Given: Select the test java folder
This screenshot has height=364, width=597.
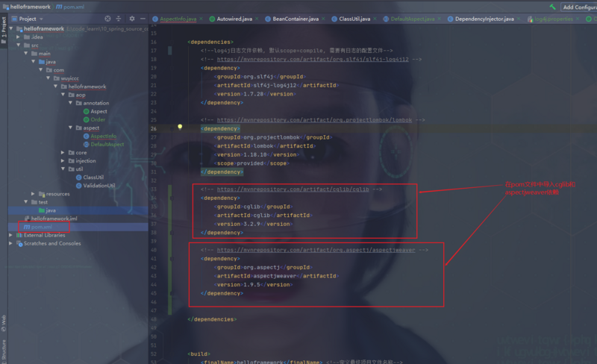Looking at the screenshot, I should (47, 210).
